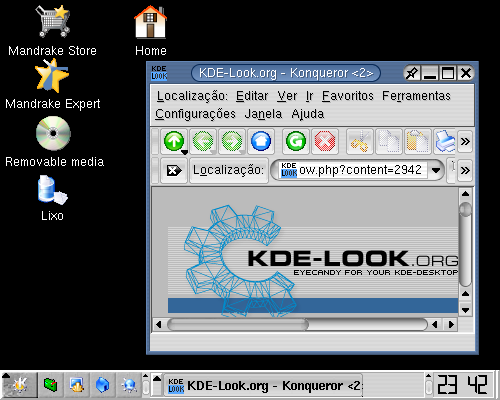Image resolution: width=500 pixels, height=400 pixels.
Task: Open the Configurações menu
Action: [x=195, y=114]
